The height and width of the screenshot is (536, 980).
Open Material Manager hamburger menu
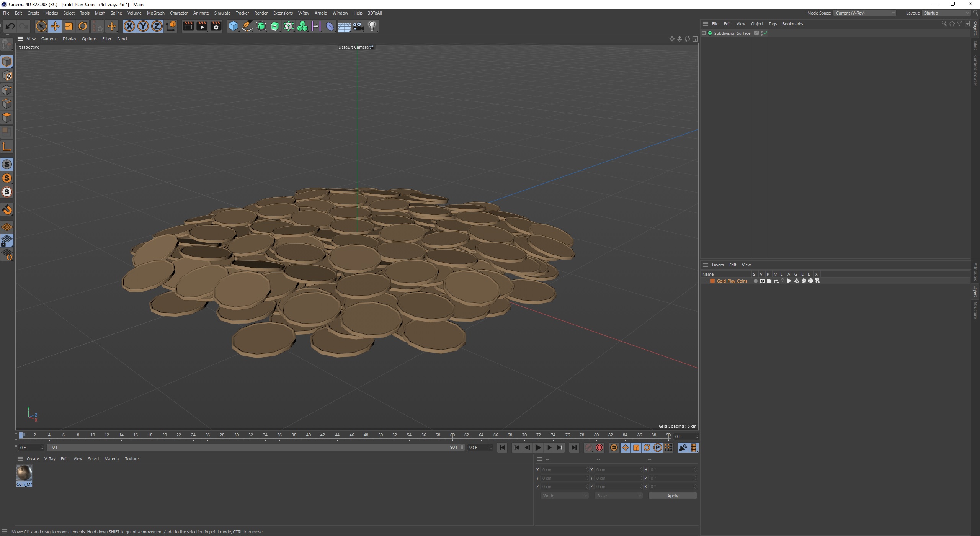tap(20, 459)
